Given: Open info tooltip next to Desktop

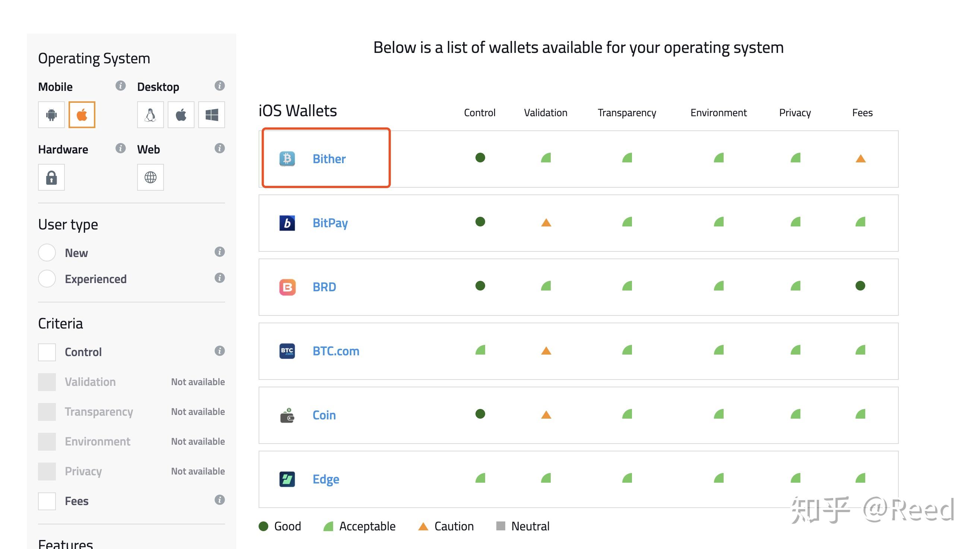Looking at the screenshot, I should click(x=219, y=86).
